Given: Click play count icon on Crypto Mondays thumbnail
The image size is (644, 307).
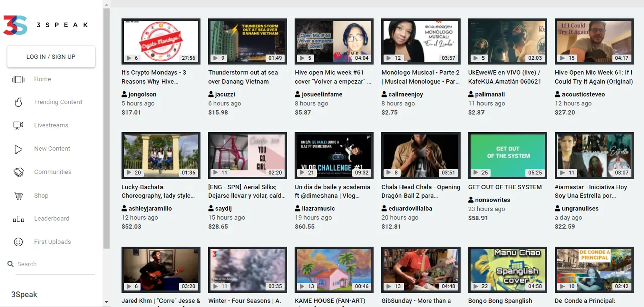Looking at the screenshot, I should [x=129, y=58].
